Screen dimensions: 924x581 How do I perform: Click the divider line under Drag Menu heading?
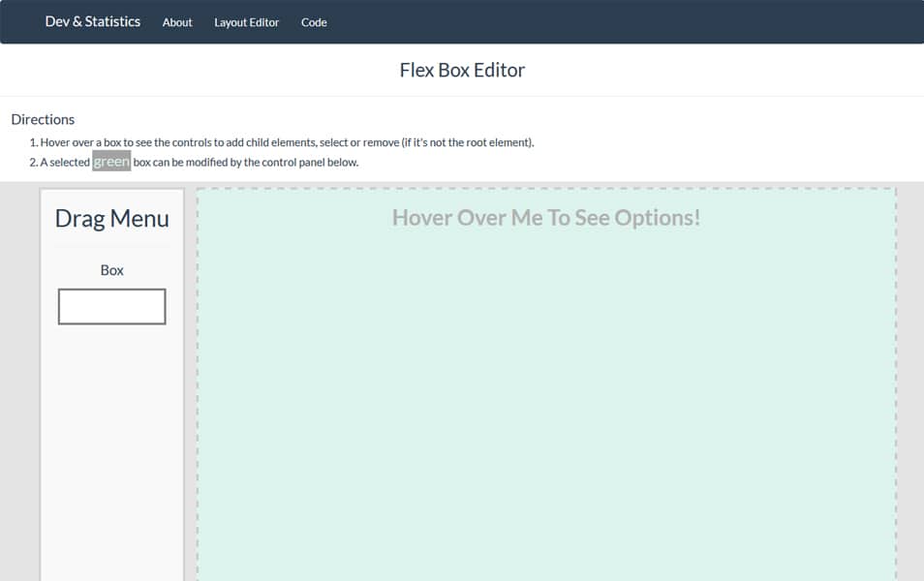[x=111, y=246]
